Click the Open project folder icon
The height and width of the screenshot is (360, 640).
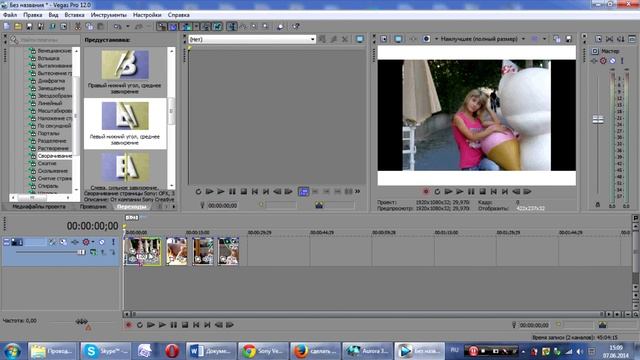click(x=18, y=27)
